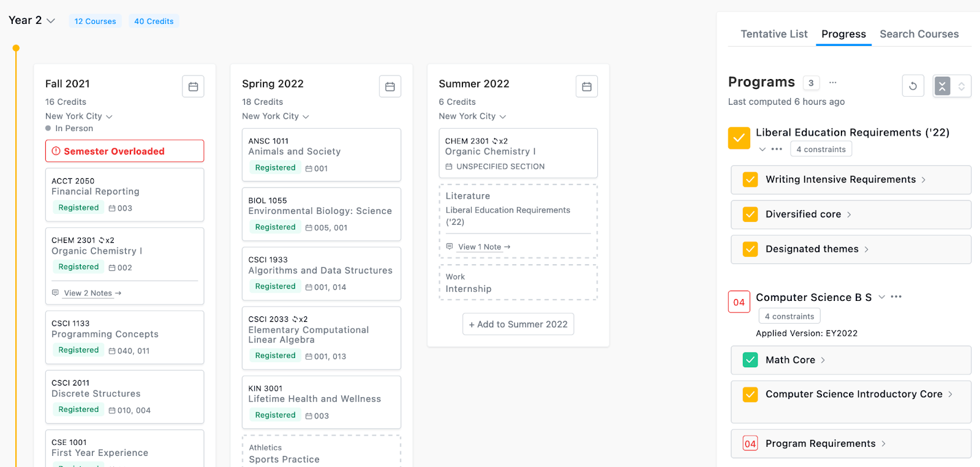Click the yellow timeline marker dot

click(16, 48)
